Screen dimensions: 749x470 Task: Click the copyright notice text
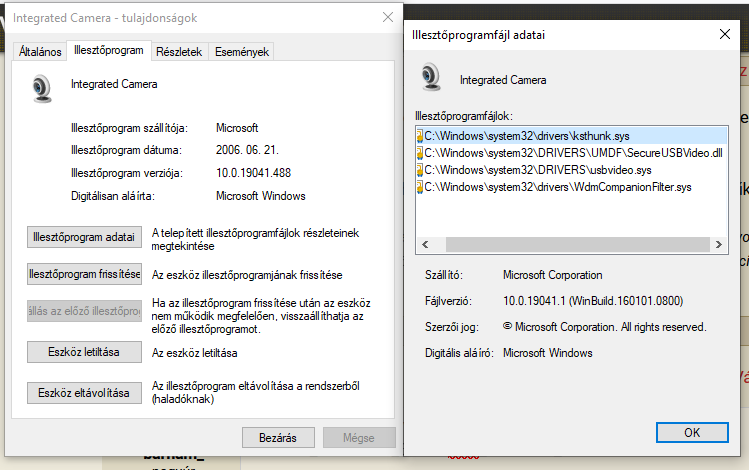point(604,327)
